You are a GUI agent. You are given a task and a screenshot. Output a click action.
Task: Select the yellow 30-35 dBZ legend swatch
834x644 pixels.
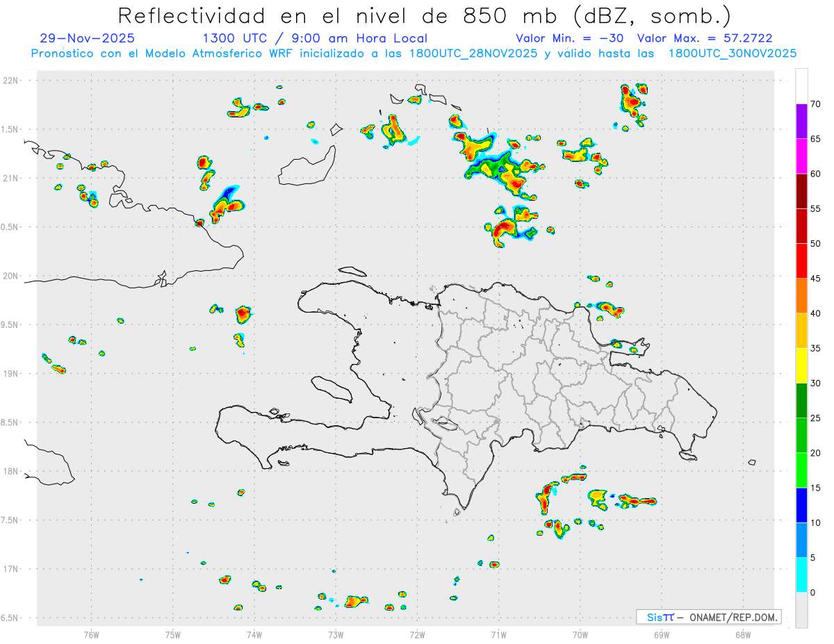pos(801,365)
